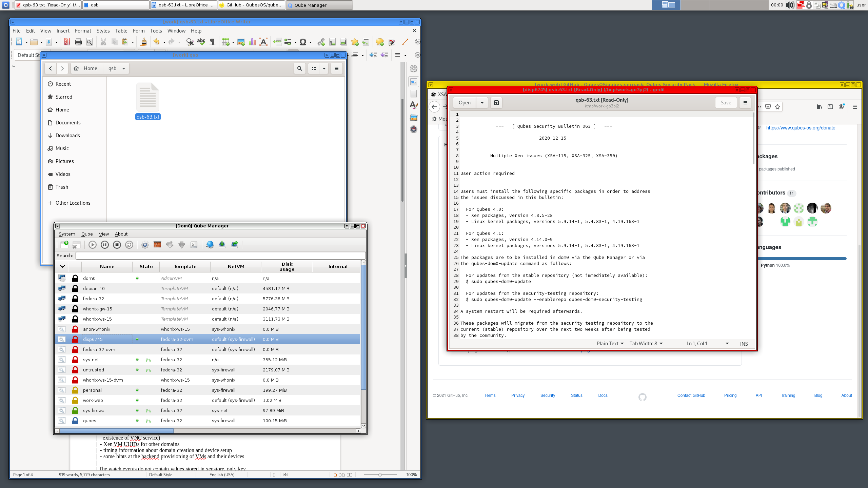868x488 pixels.
Task: Click the Qubes backup icon in toolbar
Action: tap(222, 244)
